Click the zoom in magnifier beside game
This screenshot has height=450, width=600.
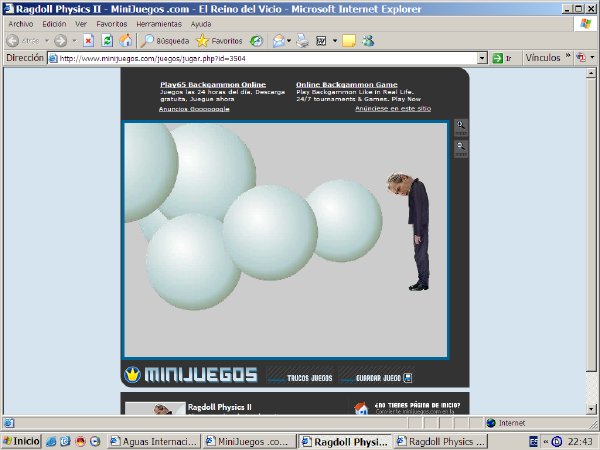click(x=460, y=127)
